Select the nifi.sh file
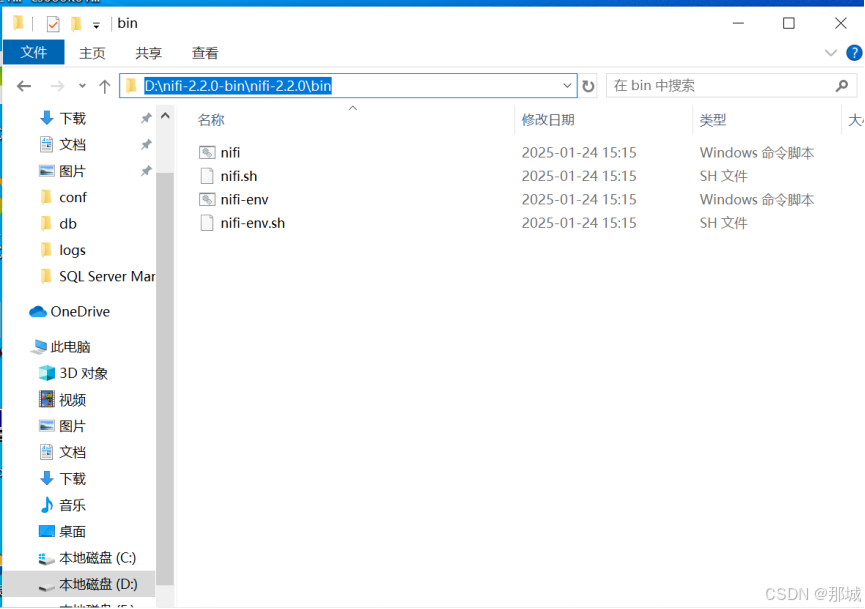 point(239,176)
